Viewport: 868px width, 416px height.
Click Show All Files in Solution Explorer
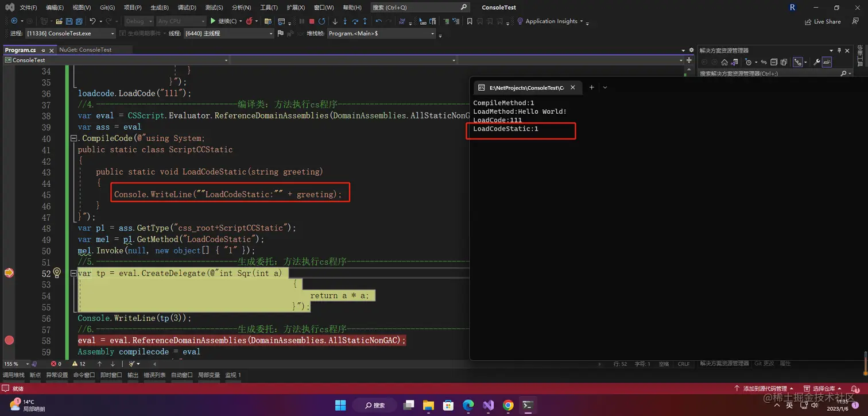pyautogui.click(x=784, y=62)
